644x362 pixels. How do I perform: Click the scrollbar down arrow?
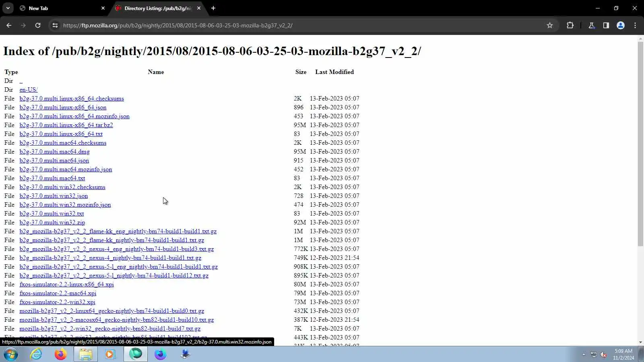pyautogui.click(x=640, y=342)
